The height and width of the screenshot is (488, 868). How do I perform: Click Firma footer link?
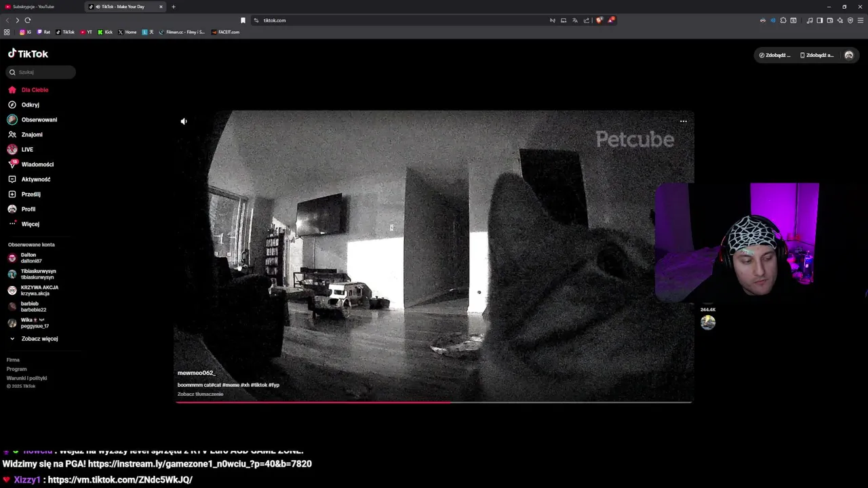coord(13,360)
